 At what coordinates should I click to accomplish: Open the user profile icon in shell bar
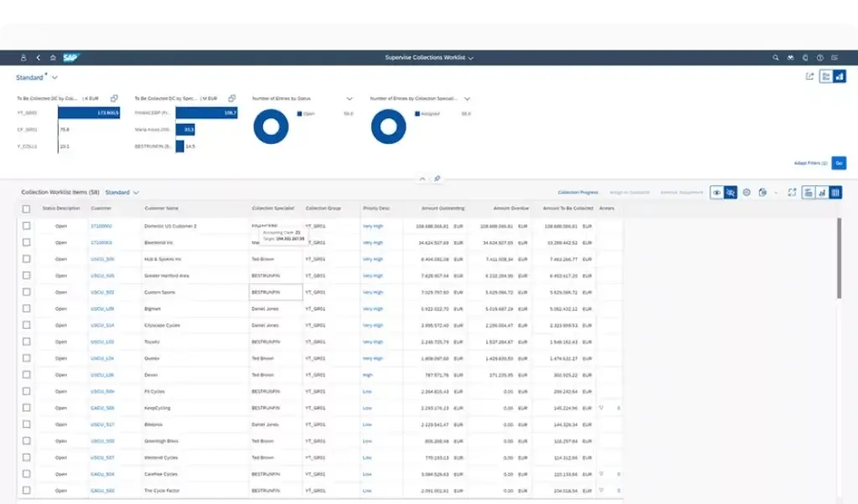(x=23, y=58)
